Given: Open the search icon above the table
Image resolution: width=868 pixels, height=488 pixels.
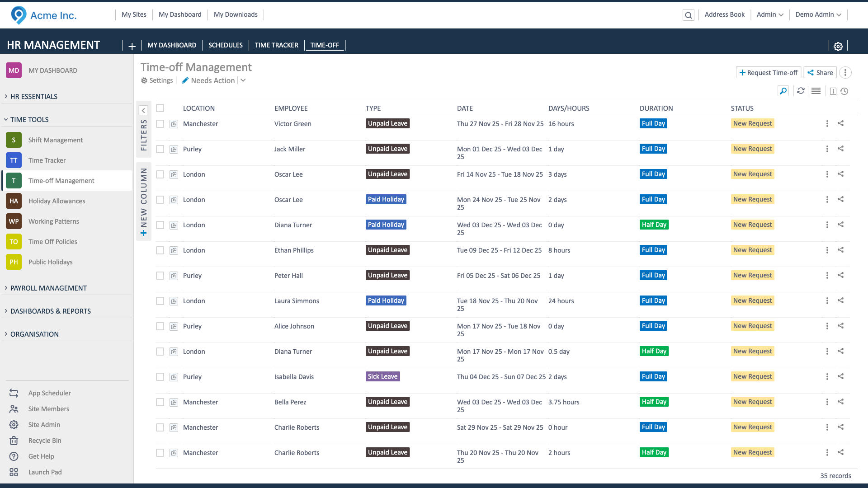Looking at the screenshot, I should coord(783,91).
